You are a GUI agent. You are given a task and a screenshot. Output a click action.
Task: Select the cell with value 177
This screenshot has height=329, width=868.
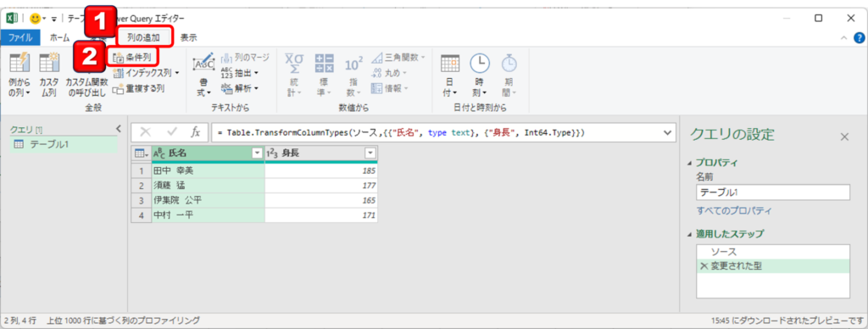pyautogui.click(x=321, y=186)
